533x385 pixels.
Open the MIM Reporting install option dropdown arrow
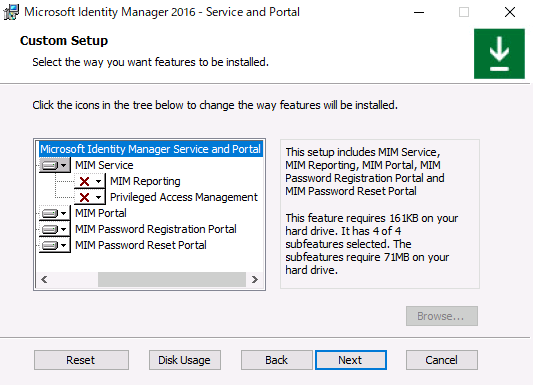(x=98, y=181)
